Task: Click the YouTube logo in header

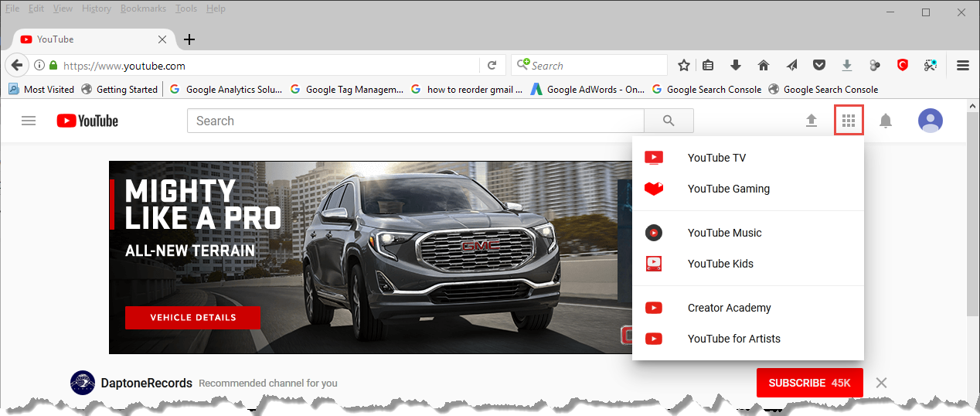Action: click(87, 121)
